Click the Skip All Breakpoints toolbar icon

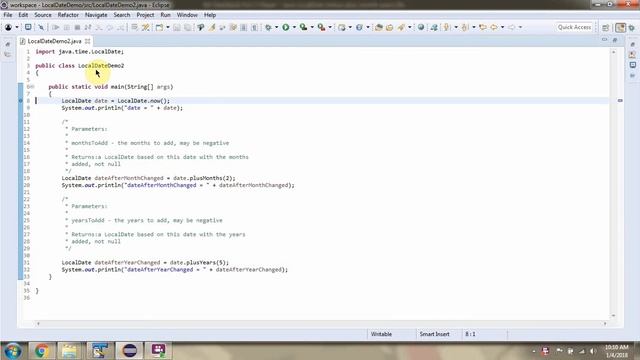click(41, 27)
